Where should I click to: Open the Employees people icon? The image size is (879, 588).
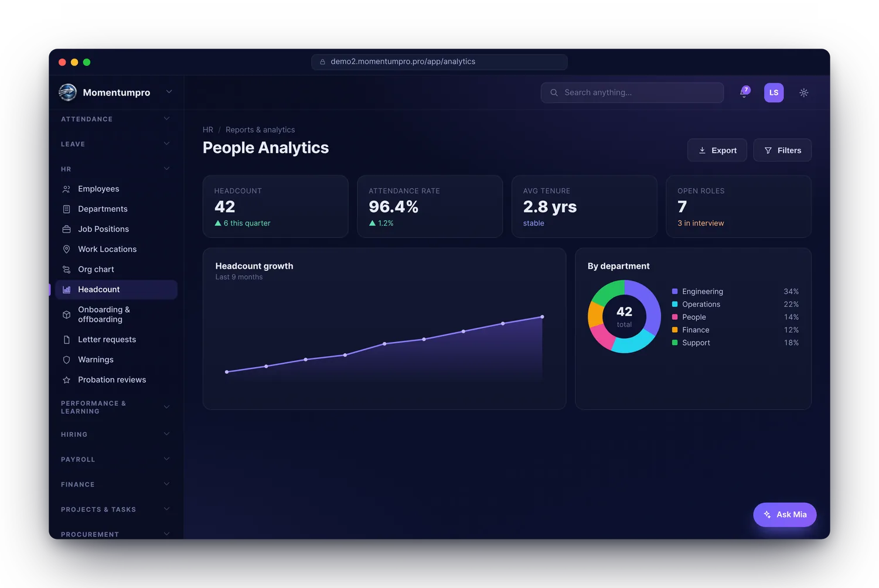point(66,189)
